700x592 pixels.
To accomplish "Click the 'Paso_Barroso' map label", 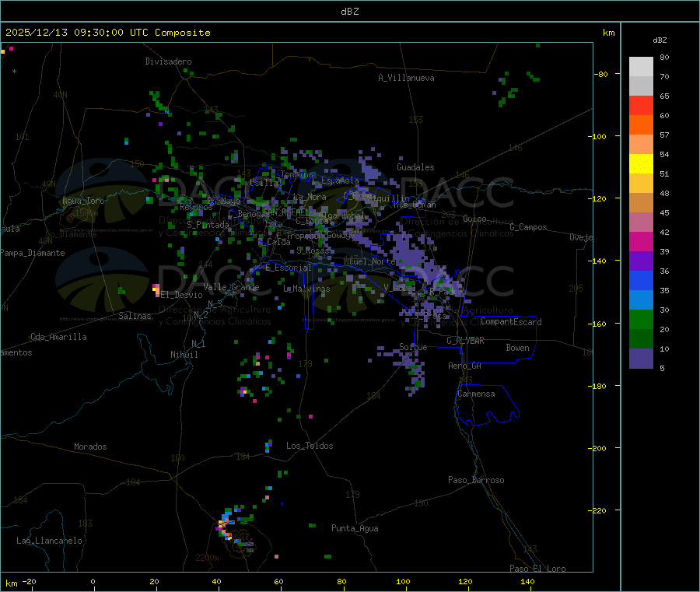I will (476, 480).
